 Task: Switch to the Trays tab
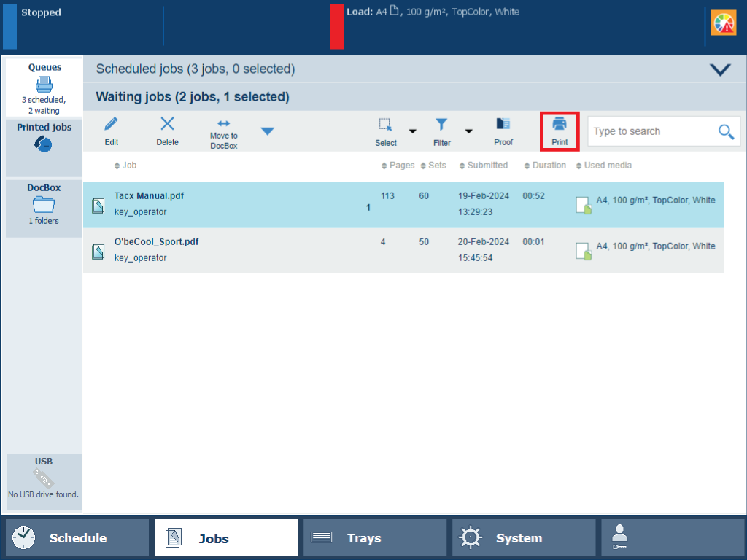tap(374, 538)
